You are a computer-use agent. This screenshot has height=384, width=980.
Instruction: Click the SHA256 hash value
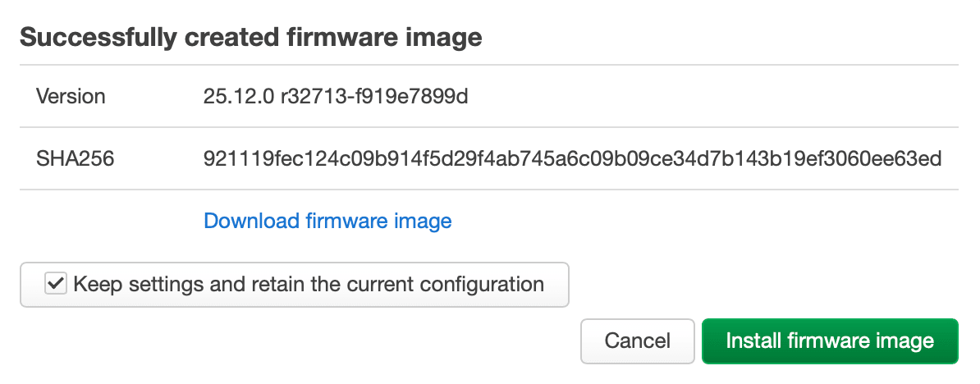pos(572,158)
